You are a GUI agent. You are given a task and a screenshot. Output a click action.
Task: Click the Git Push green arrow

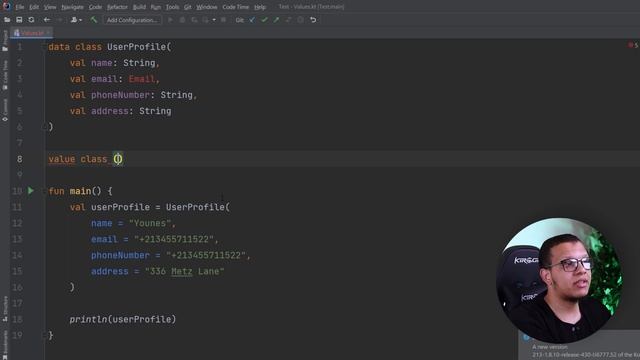[276, 20]
